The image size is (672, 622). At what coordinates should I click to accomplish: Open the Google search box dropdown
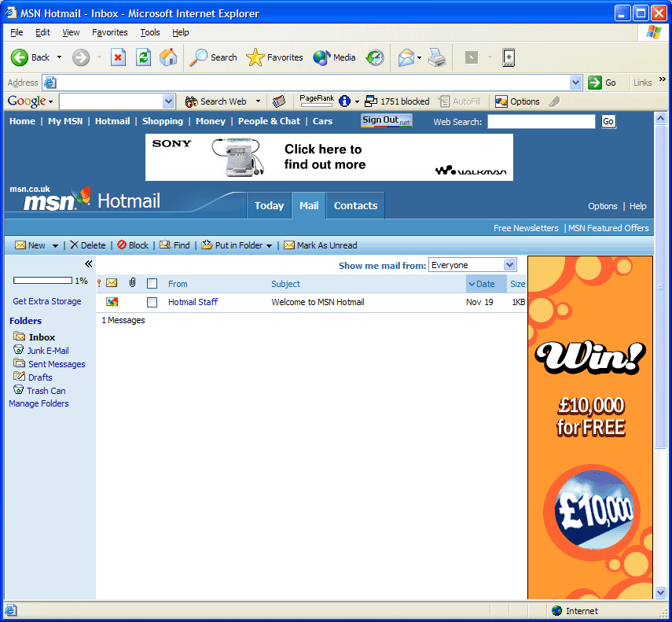pos(168,101)
